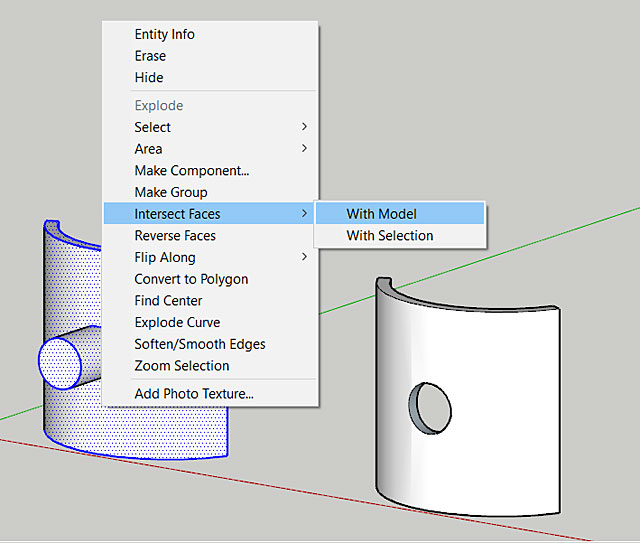The width and height of the screenshot is (640, 543).
Task: Choose Soften/Smooth Edges
Action: [x=200, y=344]
